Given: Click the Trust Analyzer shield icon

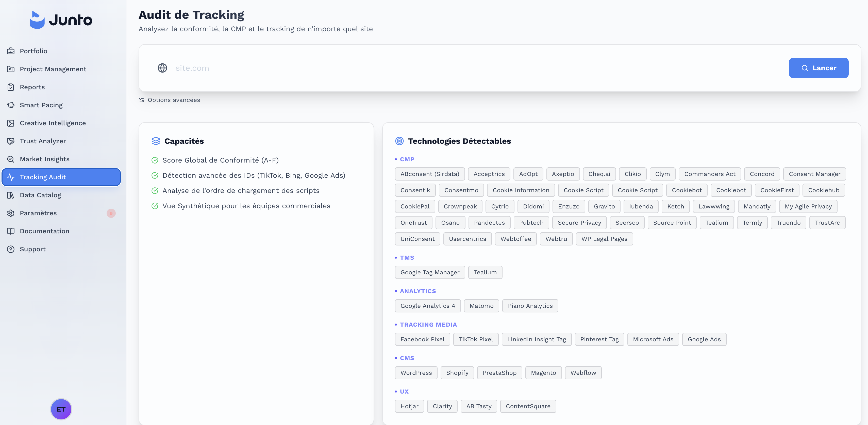Looking at the screenshot, I should [11, 141].
